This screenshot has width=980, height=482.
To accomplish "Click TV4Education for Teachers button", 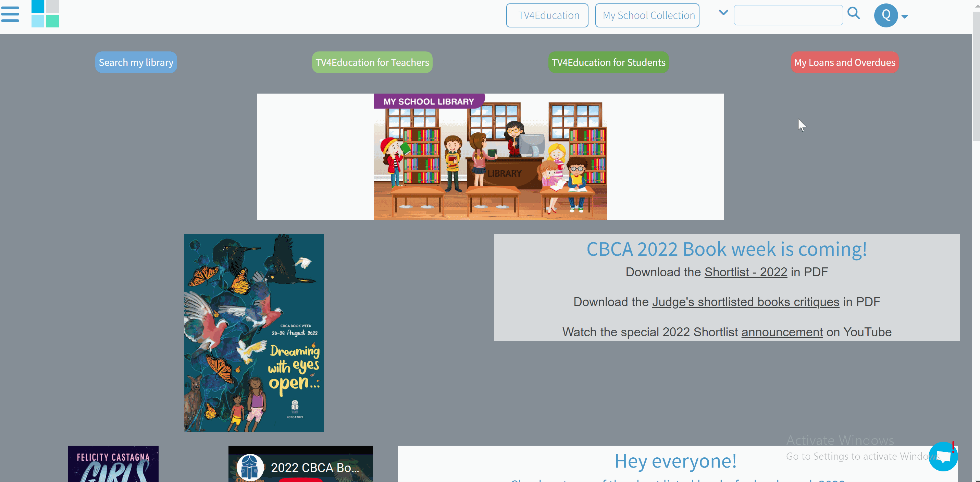I will click(372, 62).
